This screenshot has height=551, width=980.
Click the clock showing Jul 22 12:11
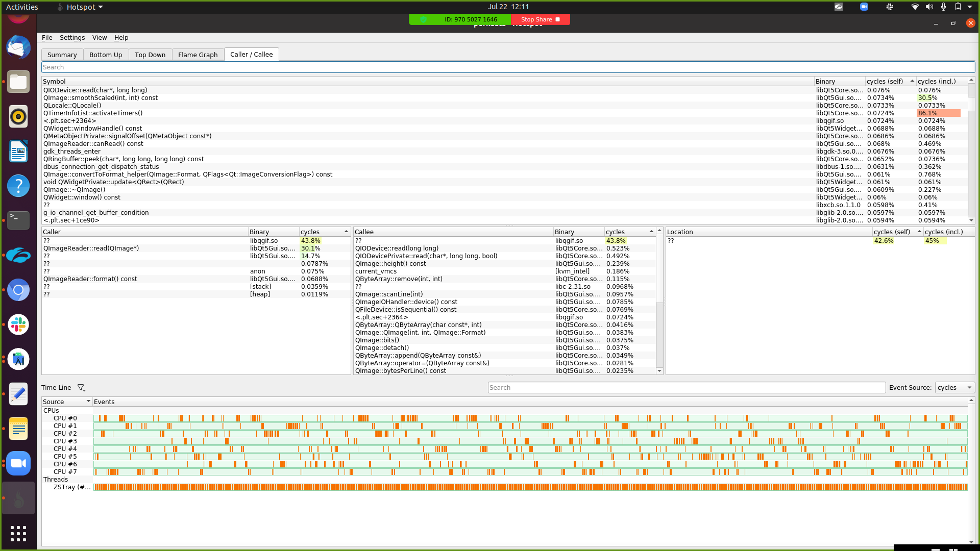tap(508, 7)
